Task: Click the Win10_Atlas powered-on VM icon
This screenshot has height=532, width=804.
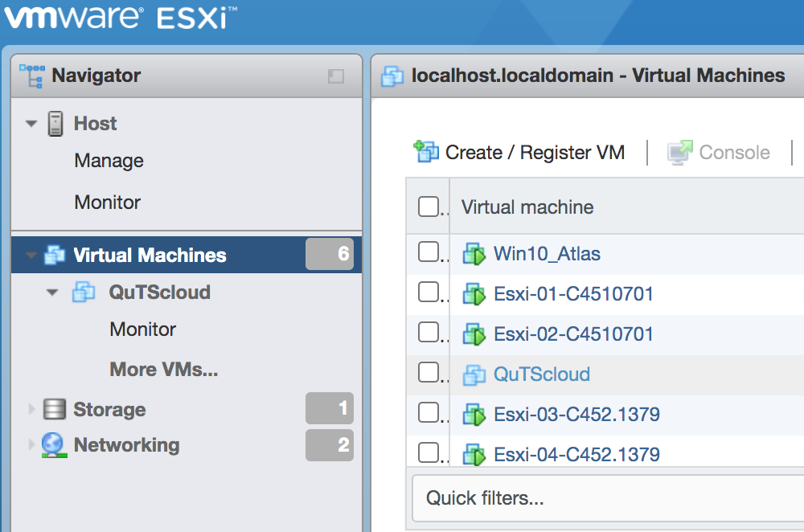Action: click(474, 254)
